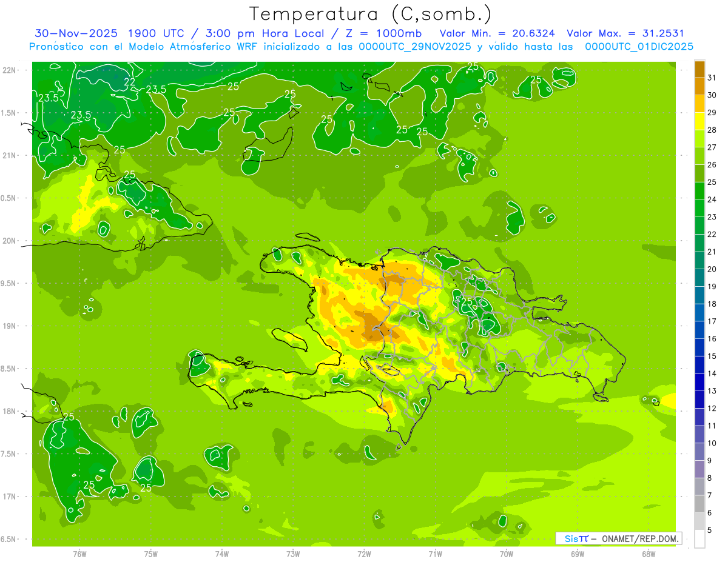Click legend value '5'

(x=710, y=530)
